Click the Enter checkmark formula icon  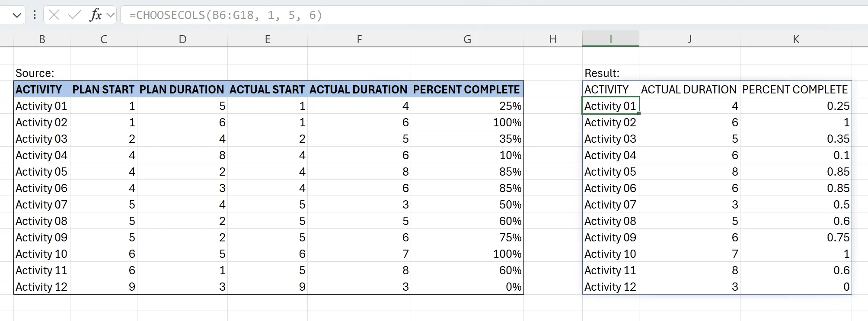click(x=74, y=15)
